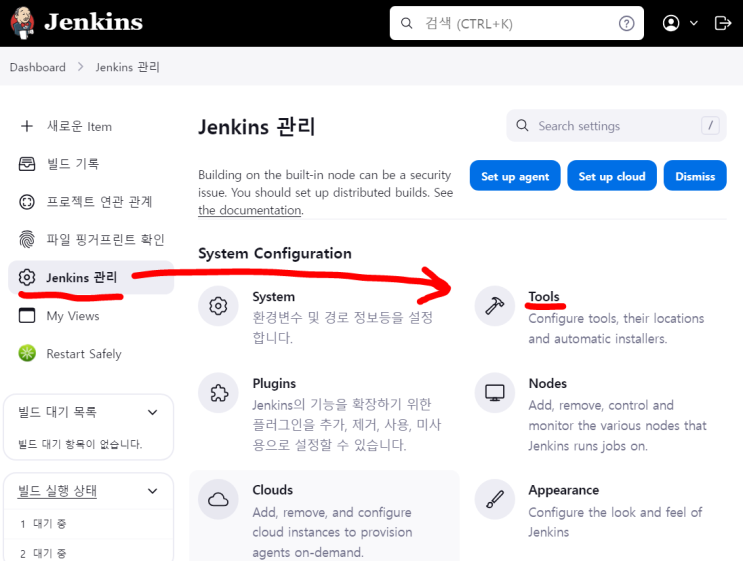Collapse the 빌드 실행 상태 panel chevron

[153, 491]
